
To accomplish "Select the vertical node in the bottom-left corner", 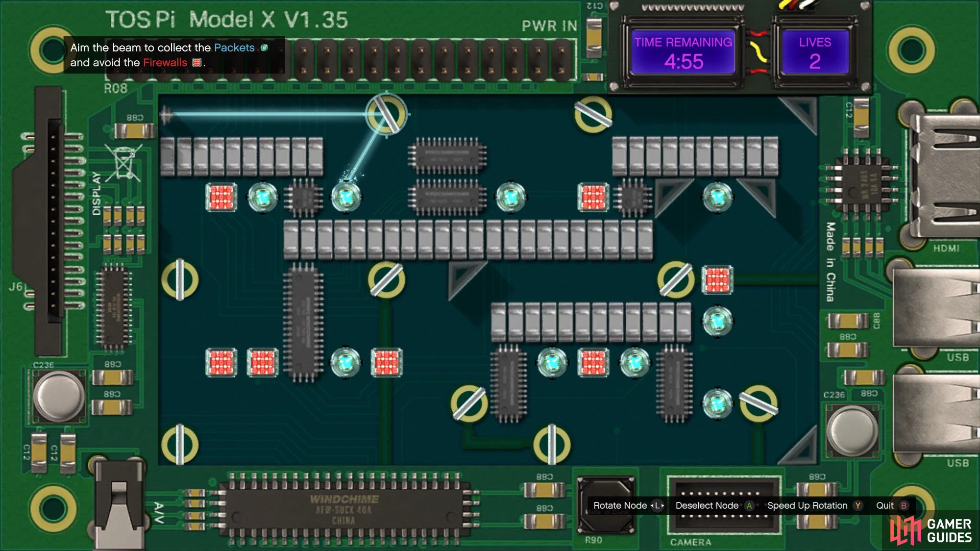I will tap(180, 444).
